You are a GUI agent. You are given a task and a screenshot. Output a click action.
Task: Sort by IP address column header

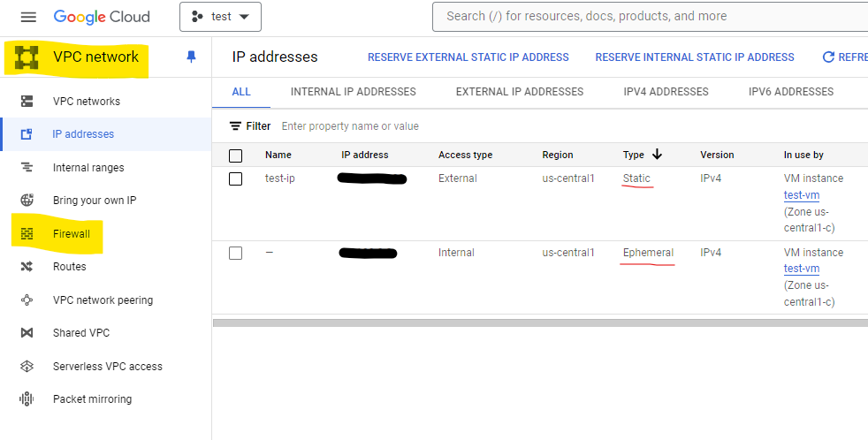point(365,155)
